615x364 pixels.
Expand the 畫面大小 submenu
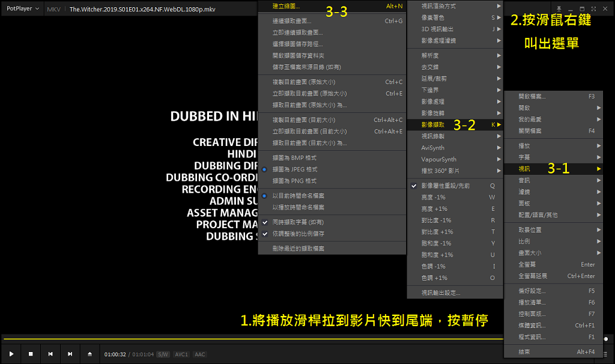553,253
